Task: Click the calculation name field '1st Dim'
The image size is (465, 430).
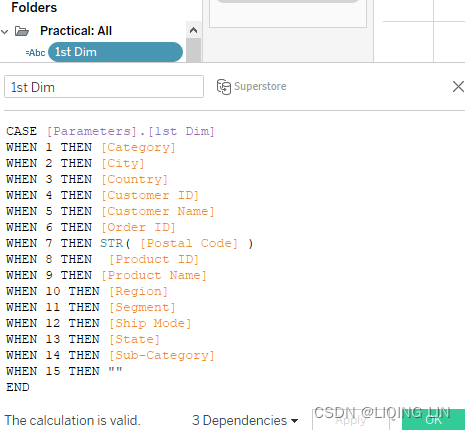Action: pyautogui.click(x=104, y=87)
